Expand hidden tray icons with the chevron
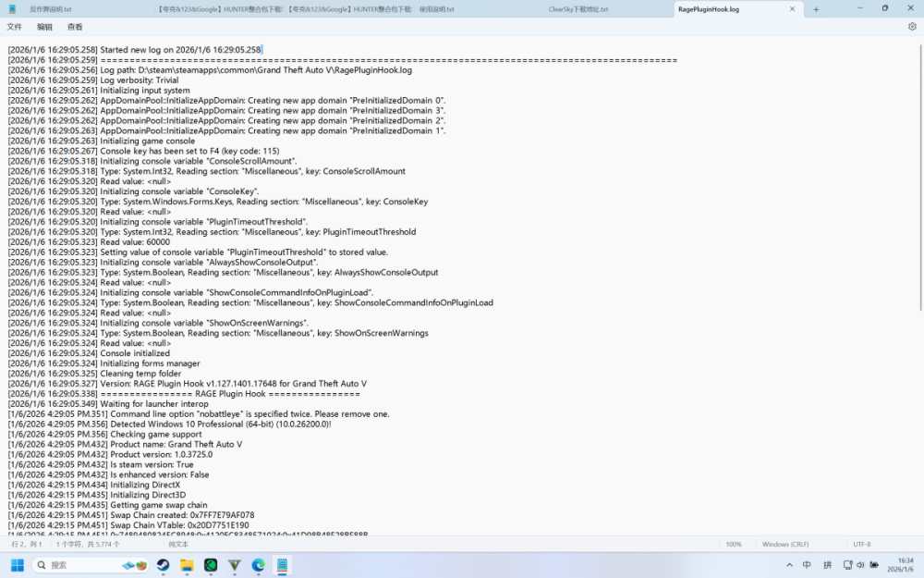Screen dimensions: 924x578 (x=790, y=563)
